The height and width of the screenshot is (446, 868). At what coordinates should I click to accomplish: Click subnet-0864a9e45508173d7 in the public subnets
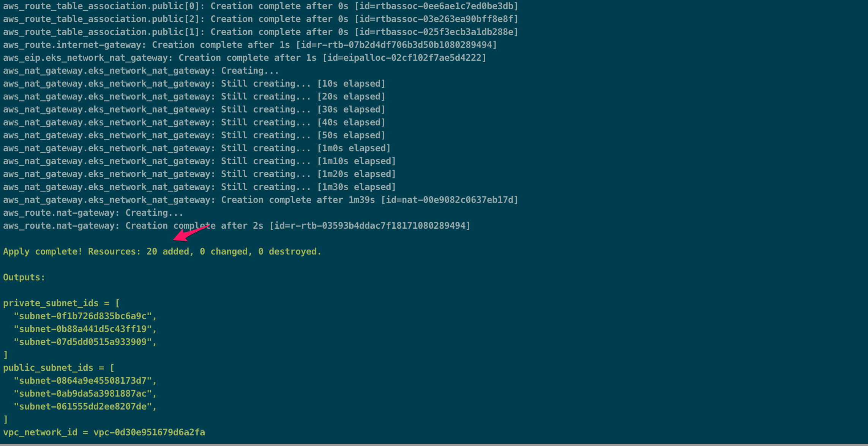[x=83, y=381]
